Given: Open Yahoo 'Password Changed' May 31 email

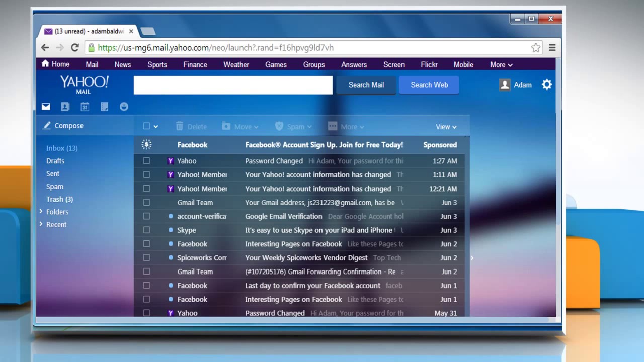Looking at the screenshot, I should pyautogui.click(x=299, y=312).
